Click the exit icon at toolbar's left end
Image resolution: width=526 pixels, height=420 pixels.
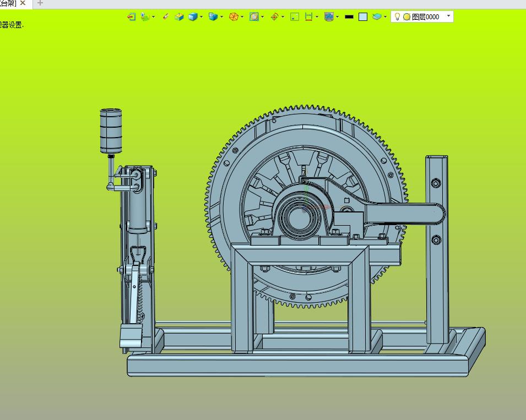pos(131,17)
